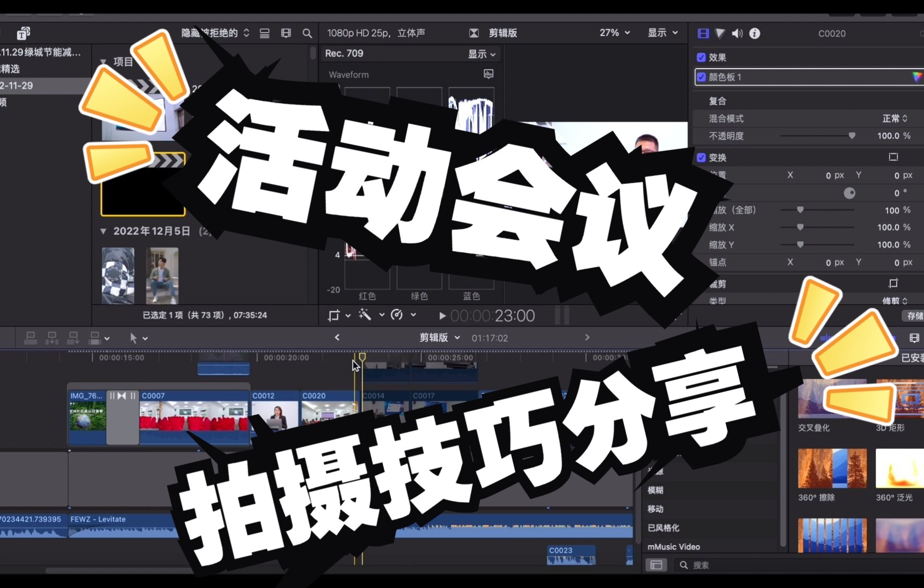
Task: Open the titles and generators sidebar icon
Action: pos(23,33)
